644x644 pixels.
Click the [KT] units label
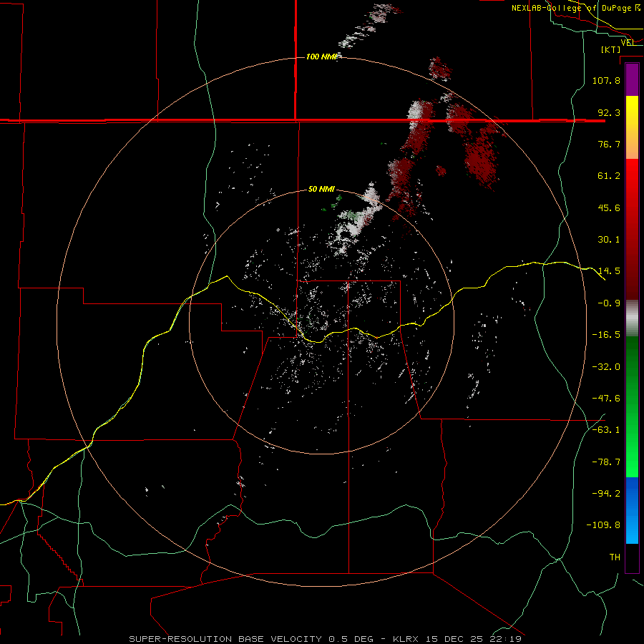point(611,49)
